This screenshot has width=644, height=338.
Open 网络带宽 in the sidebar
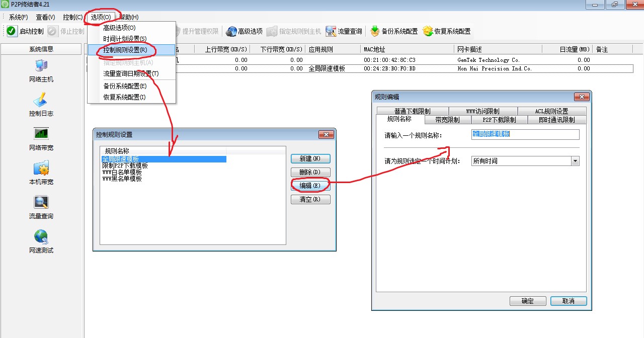(x=41, y=139)
